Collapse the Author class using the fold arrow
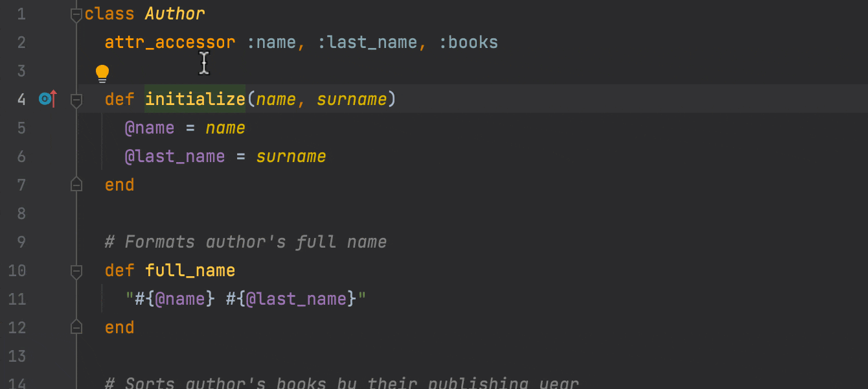The width and height of the screenshot is (868, 389). tap(76, 13)
